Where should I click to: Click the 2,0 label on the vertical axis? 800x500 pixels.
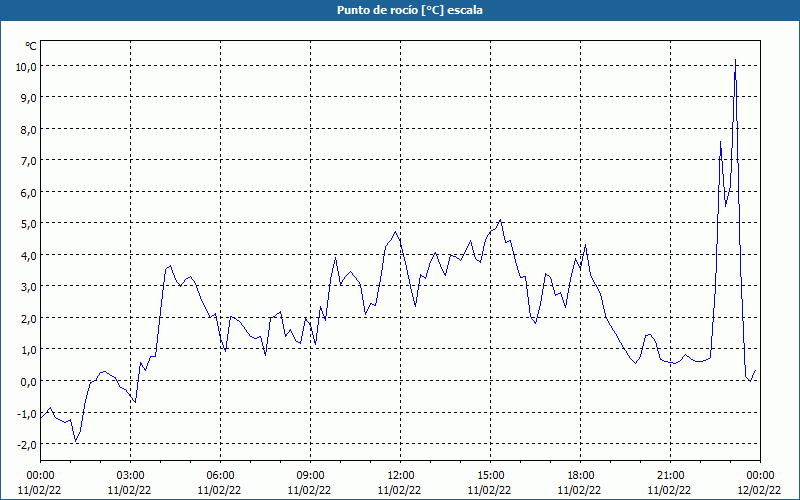click(28, 318)
